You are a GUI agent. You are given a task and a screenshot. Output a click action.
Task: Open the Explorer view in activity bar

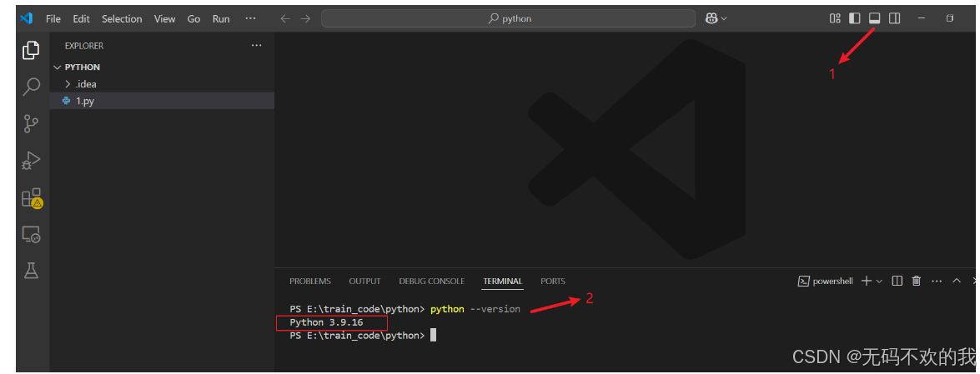tap(31, 51)
